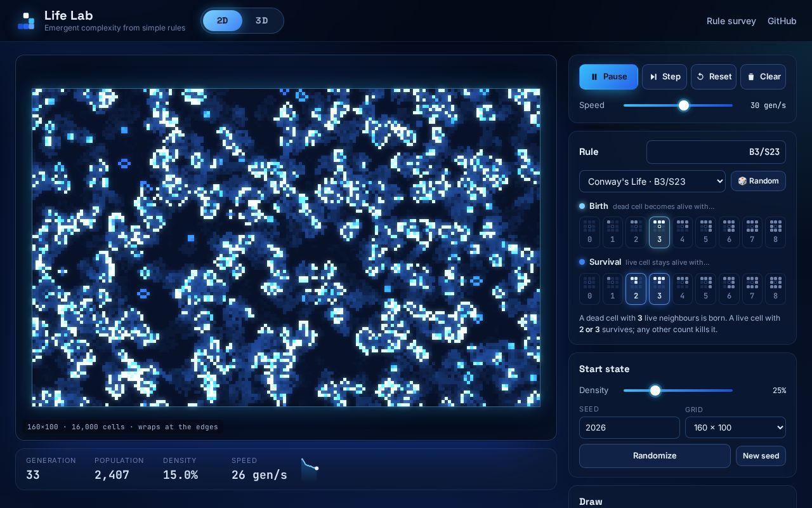Generate a New seed
The width and height of the screenshot is (812, 508).
pos(761,456)
